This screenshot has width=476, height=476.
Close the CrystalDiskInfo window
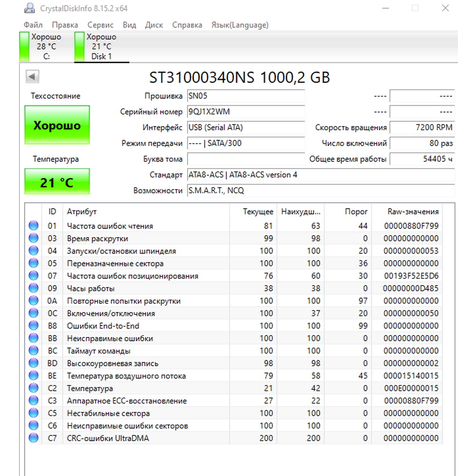pos(445,8)
